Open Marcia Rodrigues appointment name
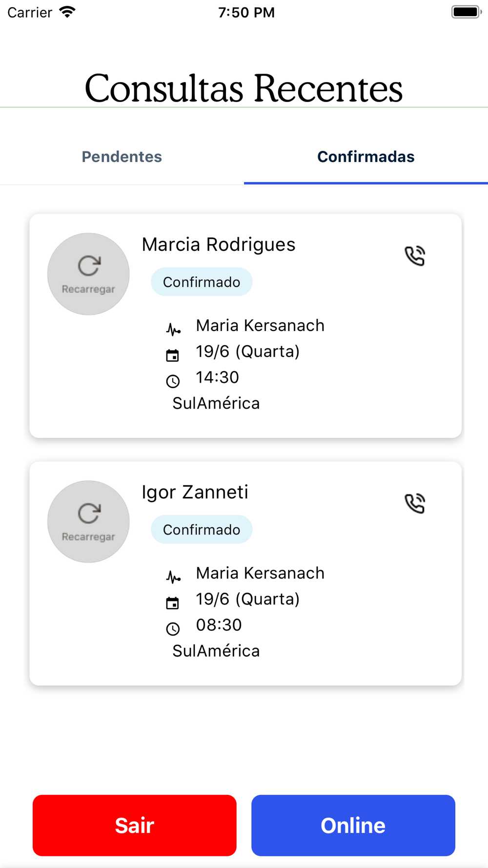The width and height of the screenshot is (488, 868). pyautogui.click(x=219, y=245)
